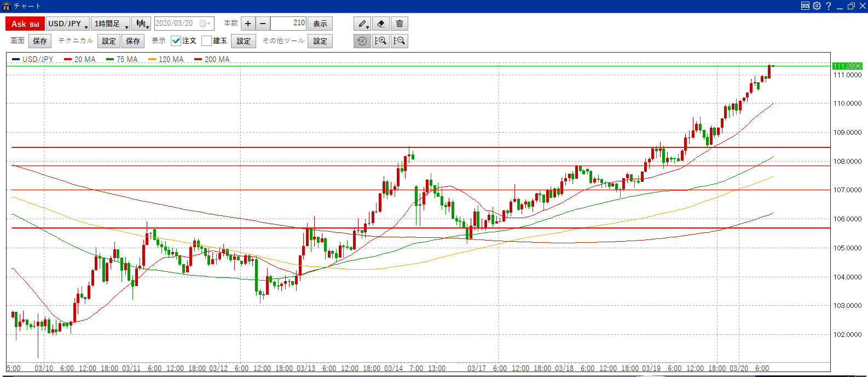The width and height of the screenshot is (868, 377).
Task: Click the blue USD/JPY legend color marker
Action: [16, 59]
